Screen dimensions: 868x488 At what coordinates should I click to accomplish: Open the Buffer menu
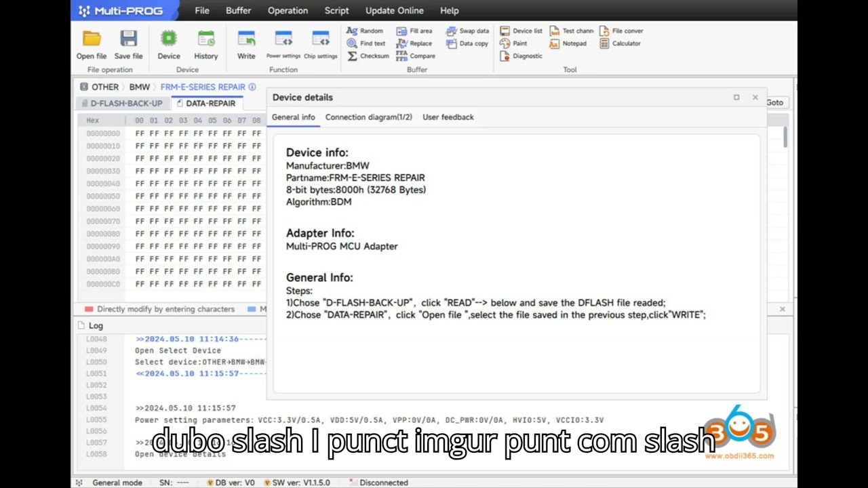pos(238,10)
